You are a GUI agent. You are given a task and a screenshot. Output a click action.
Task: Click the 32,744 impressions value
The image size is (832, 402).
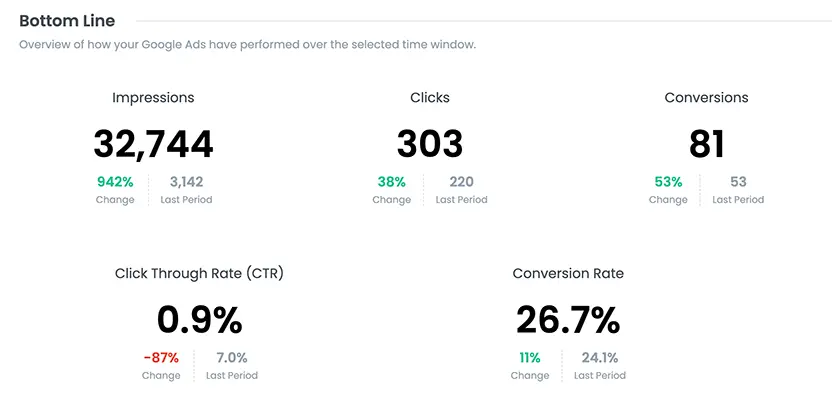click(x=153, y=144)
